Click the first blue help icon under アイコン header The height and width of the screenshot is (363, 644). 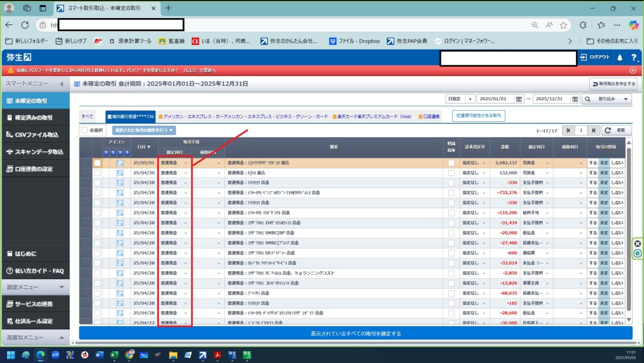[106, 153]
